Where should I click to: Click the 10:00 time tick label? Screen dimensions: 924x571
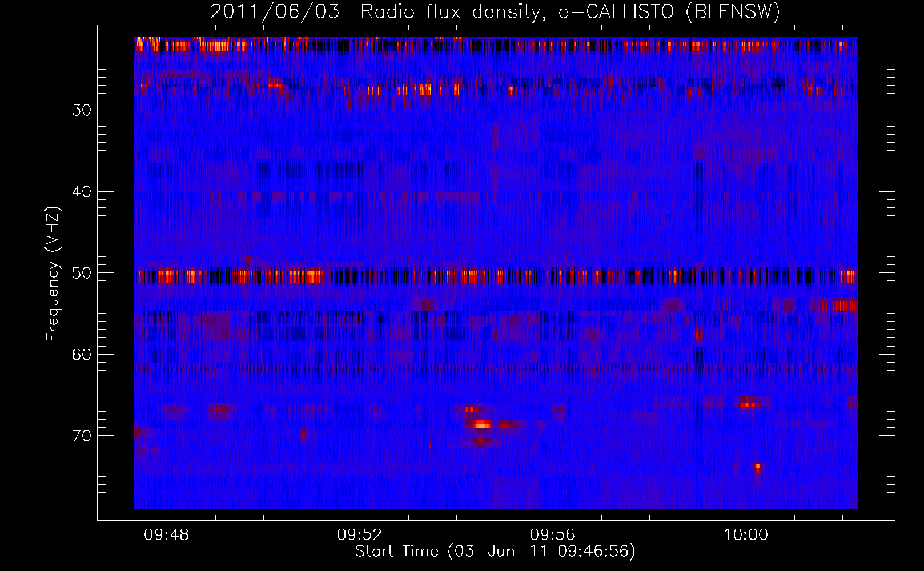pyautogui.click(x=745, y=535)
